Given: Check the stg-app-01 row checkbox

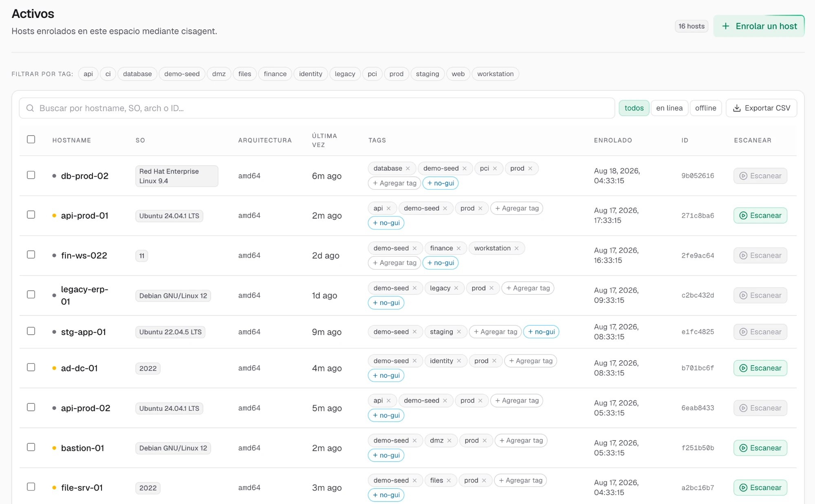Looking at the screenshot, I should click(x=31, y=331).
